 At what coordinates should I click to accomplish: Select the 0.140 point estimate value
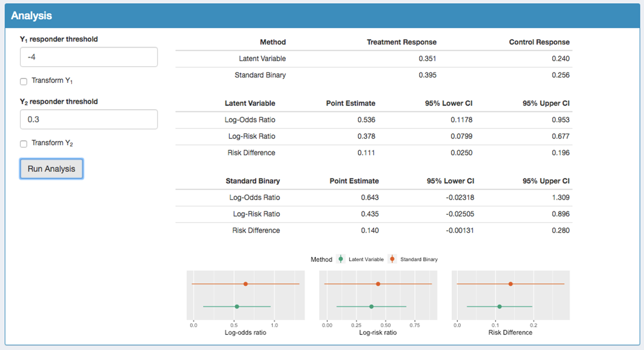pyautogui.click(x=370, y=230)
